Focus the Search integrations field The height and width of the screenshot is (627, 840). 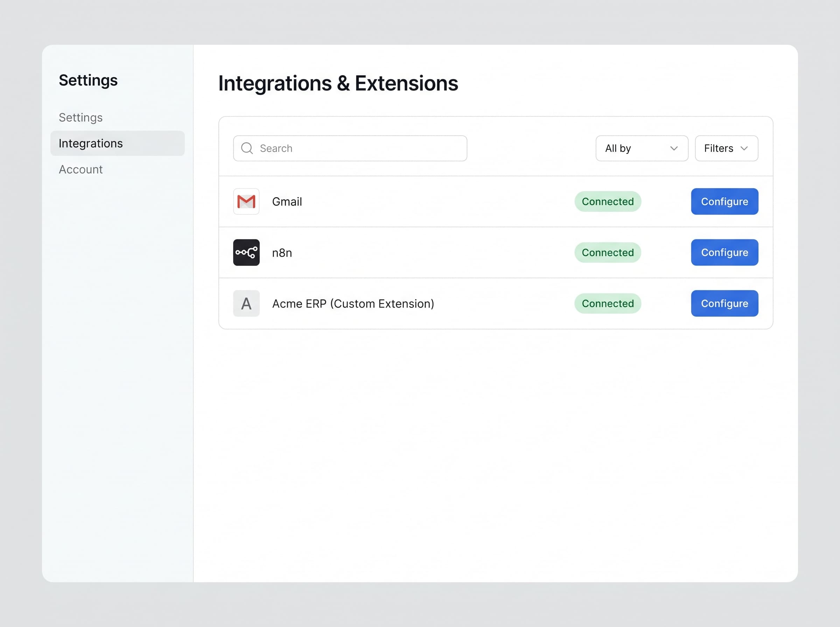click(x=350, y=148)
